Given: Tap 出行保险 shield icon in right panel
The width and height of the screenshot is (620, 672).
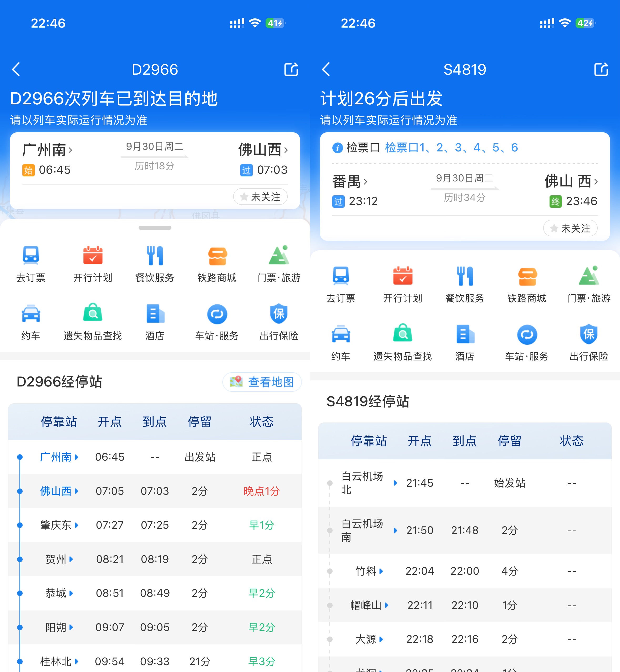Looking at the screenshot, I should pos(589,334).
